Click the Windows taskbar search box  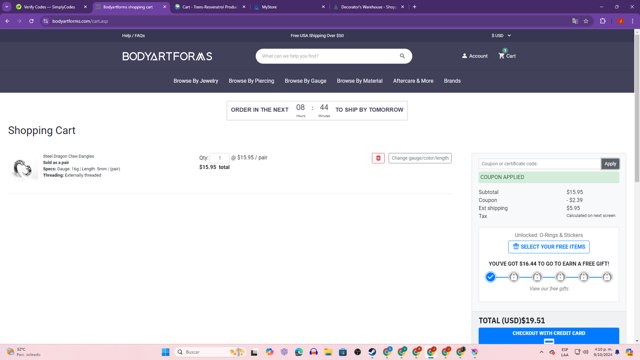tap(209, 352)
